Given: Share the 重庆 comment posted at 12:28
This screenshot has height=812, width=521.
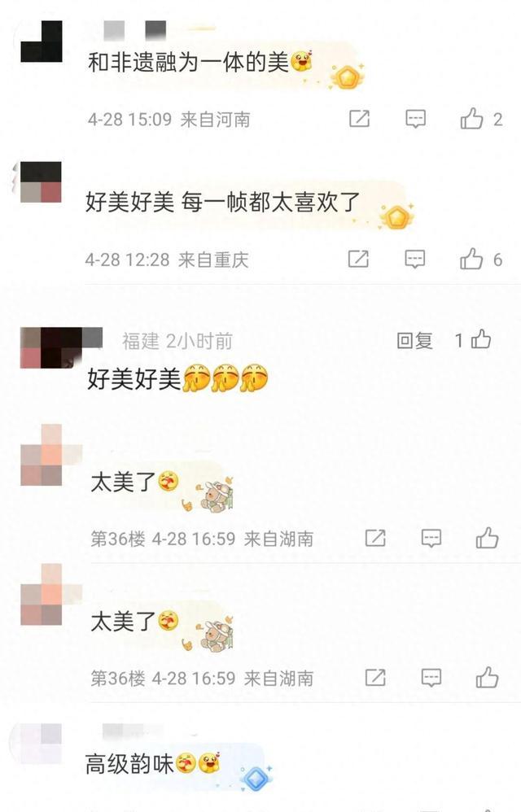Looking at the screenshot, I should click(358, 259).
